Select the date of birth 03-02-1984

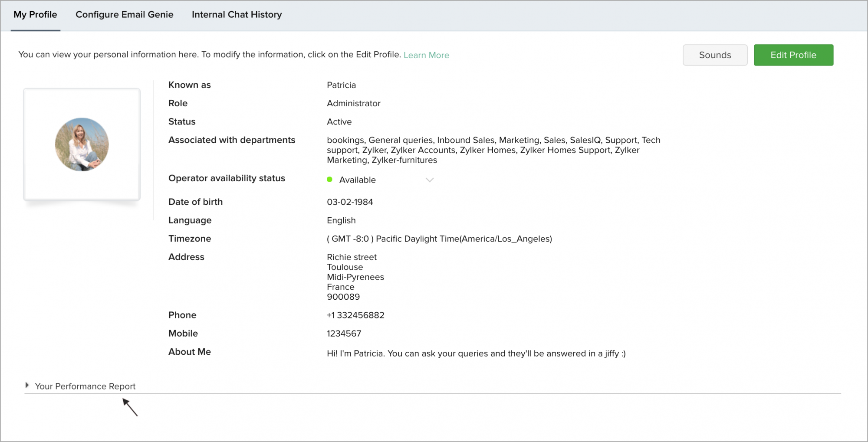pyautogui.click(x=350, y=202)
